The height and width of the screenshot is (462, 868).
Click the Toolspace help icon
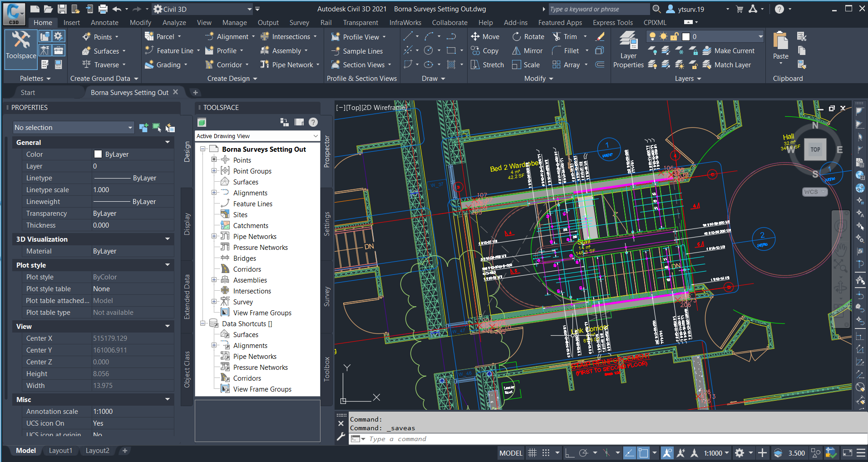pos(313,122)
